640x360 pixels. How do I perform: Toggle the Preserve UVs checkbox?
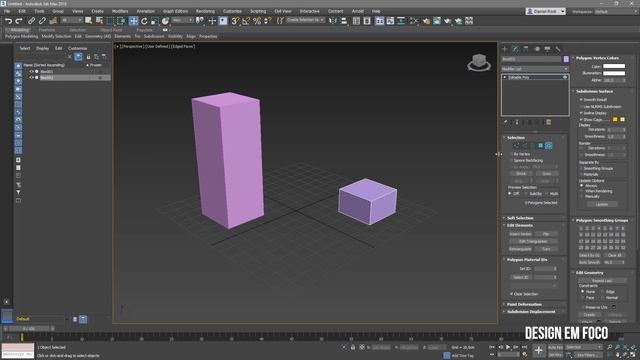pyautogui.click(x=582, y=307)
